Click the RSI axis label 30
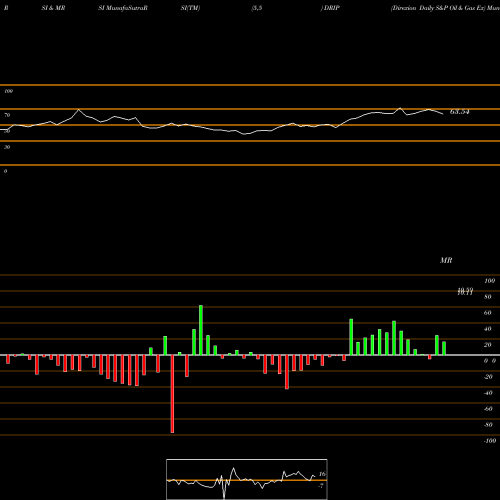Image resolution: width=500 pixels, height=500 pixels. click(x=7, y=147)
